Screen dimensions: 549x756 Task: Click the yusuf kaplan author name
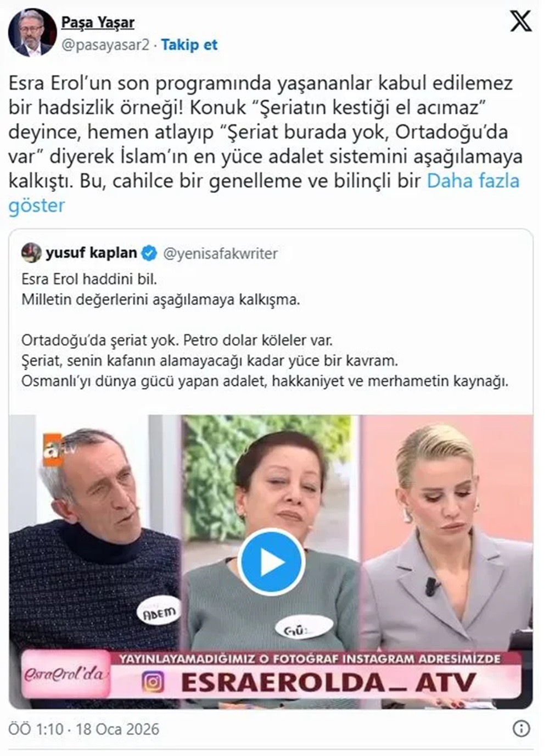pyautogui.click(x=91, y=253)
